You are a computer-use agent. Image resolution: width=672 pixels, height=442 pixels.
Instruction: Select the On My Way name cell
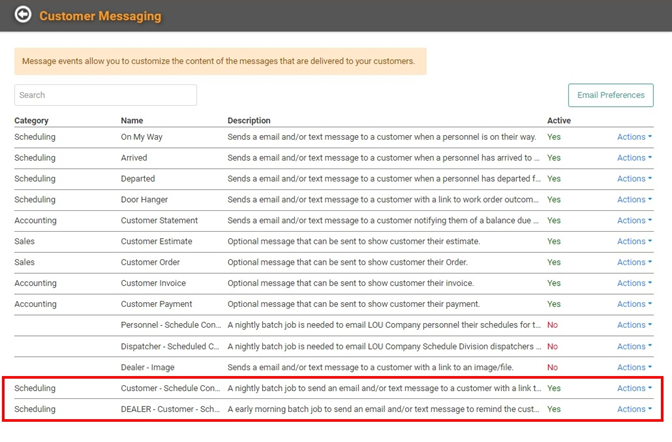click(x=141, y=137)
